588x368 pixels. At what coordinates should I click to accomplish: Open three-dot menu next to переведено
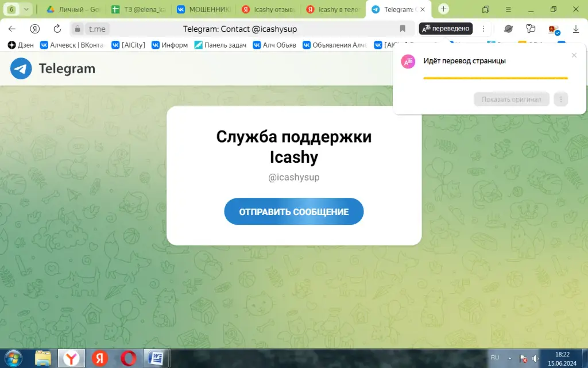[x=483, y=29]
